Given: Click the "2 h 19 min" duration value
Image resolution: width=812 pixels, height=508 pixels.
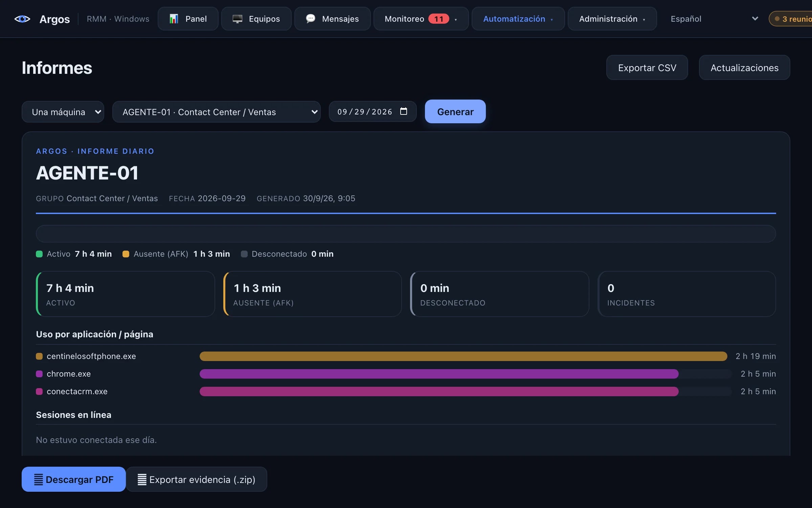Looking at the screenshot, I should (x=755, y=356).
